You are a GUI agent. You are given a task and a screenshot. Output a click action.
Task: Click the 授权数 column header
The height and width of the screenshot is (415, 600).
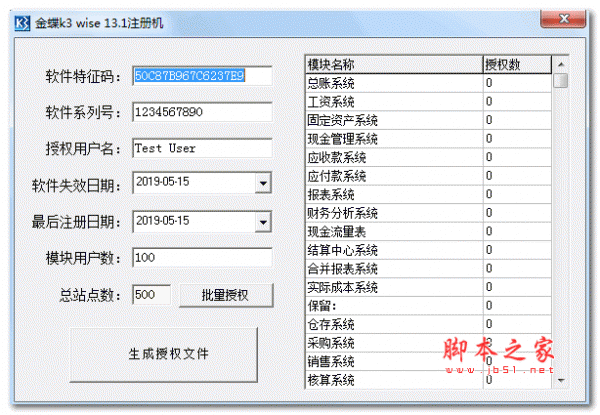pos(517,64)
